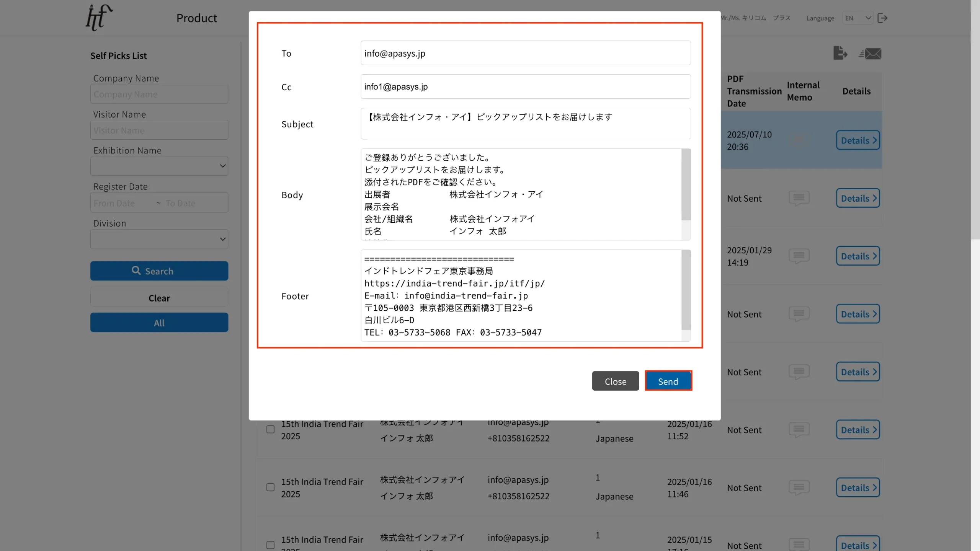
Task: Click +810358162522 in the 11:46 row
Action: (x=518, y=496)
